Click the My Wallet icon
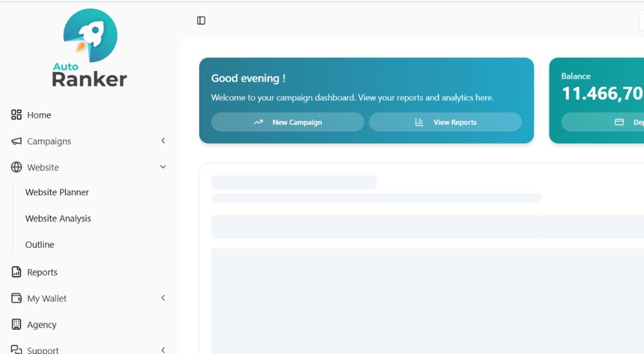The image size is (644, 354). (x=17, y=299)
